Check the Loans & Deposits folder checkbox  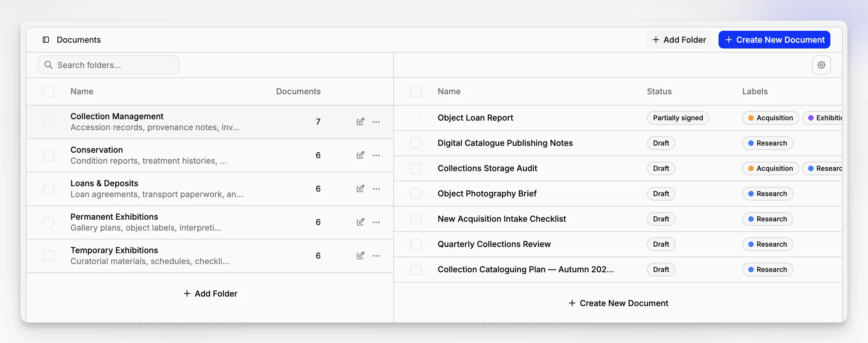[x=49, y=189]
